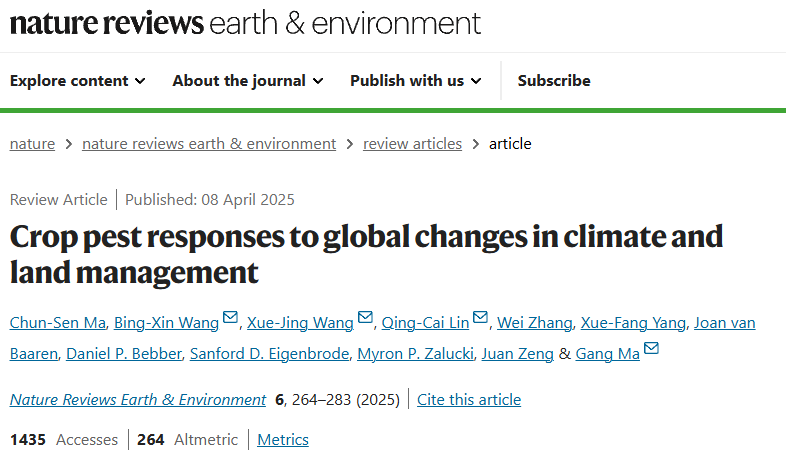The width and height of the screenshot is (786, 465).
Task: Click email envelope icon beside Qing-Cai Lin
Action: pyautogui.click(x=480, y=317)
